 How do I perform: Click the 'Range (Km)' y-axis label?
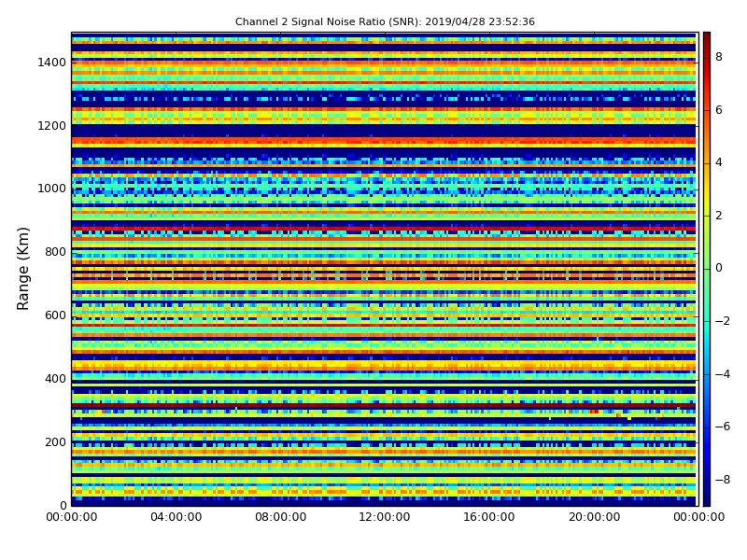(22, 269)
